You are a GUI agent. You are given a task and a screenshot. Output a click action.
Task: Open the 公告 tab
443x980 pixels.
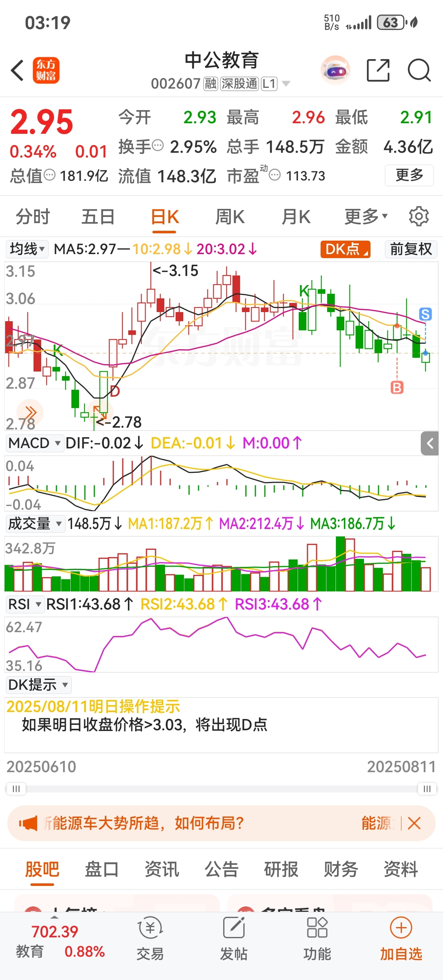point(221,869)
